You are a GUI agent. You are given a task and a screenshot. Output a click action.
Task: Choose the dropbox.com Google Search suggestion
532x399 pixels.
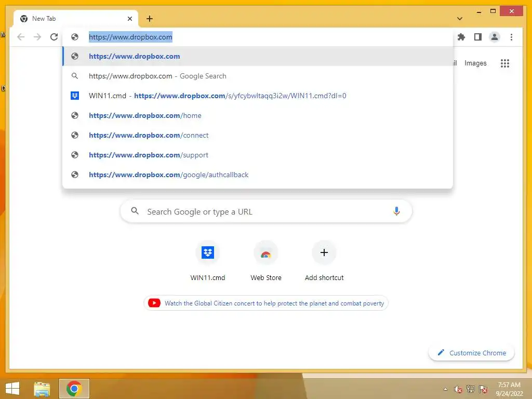click(258, 76)
